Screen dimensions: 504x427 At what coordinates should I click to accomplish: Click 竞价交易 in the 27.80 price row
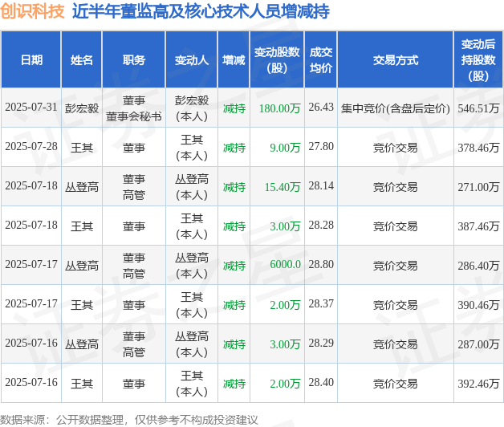pyautogui.click(x=396, y=148)
